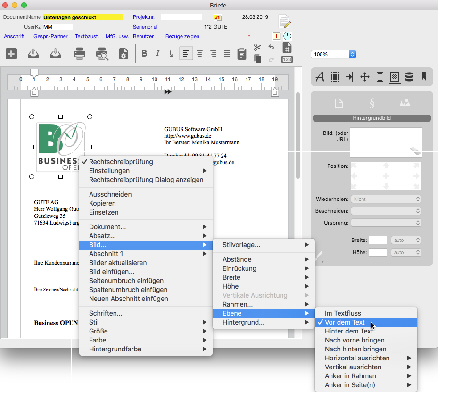Image resolution: width=453 pixels, height=399 pixels.
Task: Expand the Dokument... submenu
Action: [146, 227]
